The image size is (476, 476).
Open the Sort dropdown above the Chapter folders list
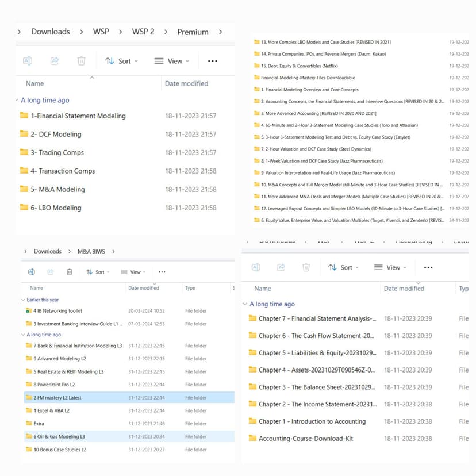coord(343,267)
